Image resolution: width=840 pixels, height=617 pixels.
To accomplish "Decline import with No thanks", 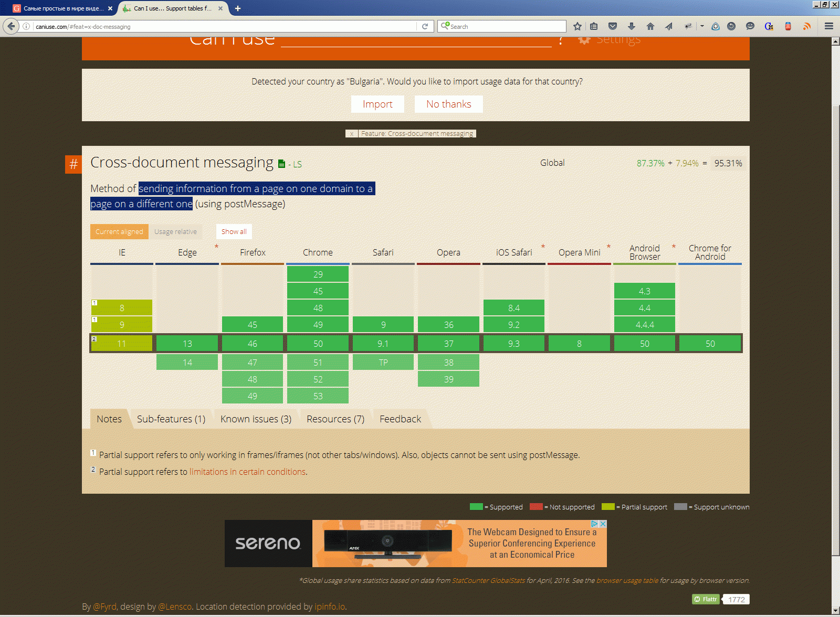I will [x=449, y=104].
